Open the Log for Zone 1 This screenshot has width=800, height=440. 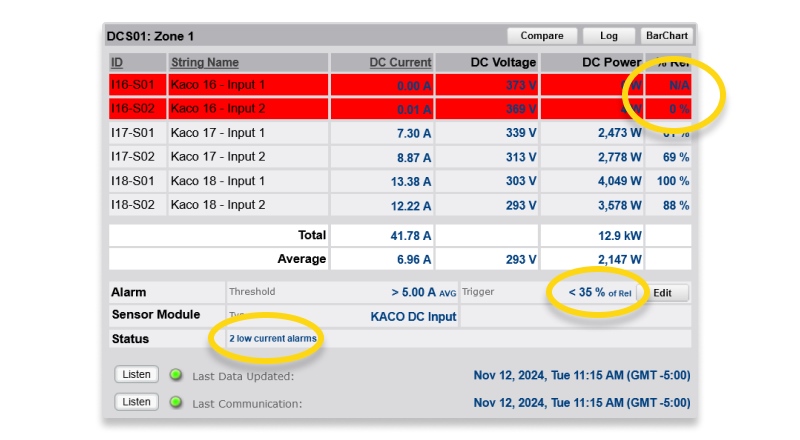coord(608,36)
